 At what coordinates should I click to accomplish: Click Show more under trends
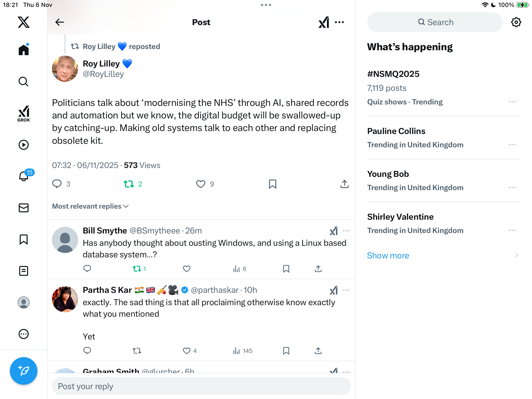tap(388, 255)
